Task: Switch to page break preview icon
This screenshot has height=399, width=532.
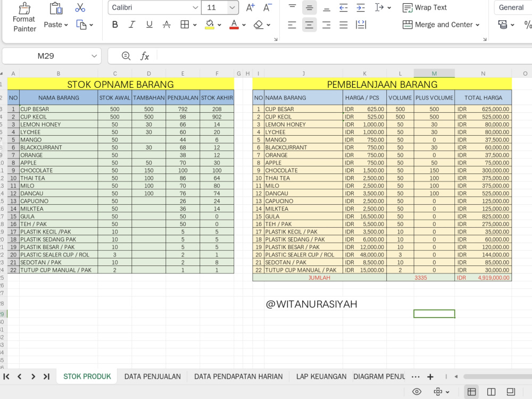Action: coord(491,392)
